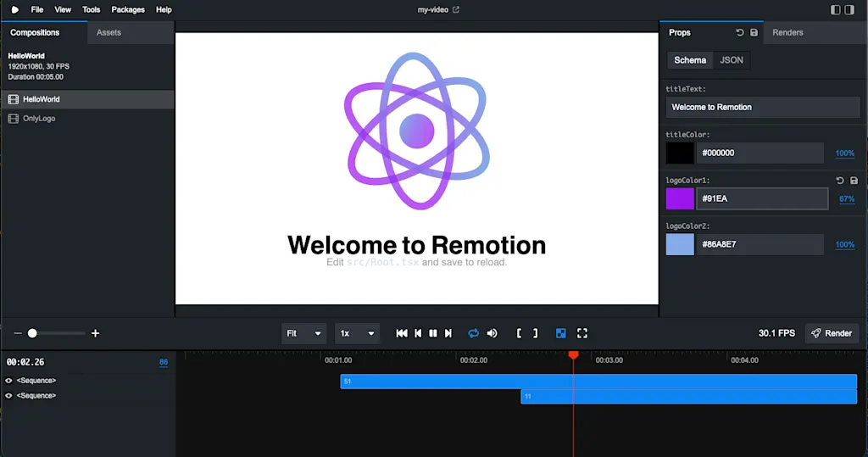Click the titleText input field
868x457 pixels.
(763, 108)
